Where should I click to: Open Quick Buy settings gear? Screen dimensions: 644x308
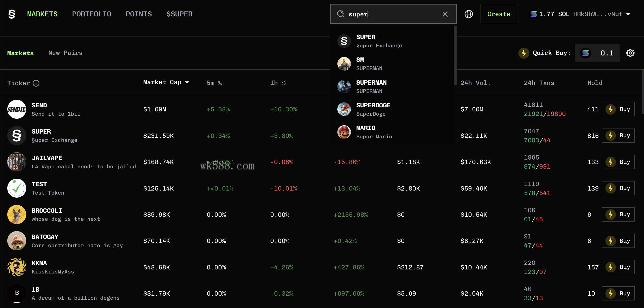[x=630, y=53]
